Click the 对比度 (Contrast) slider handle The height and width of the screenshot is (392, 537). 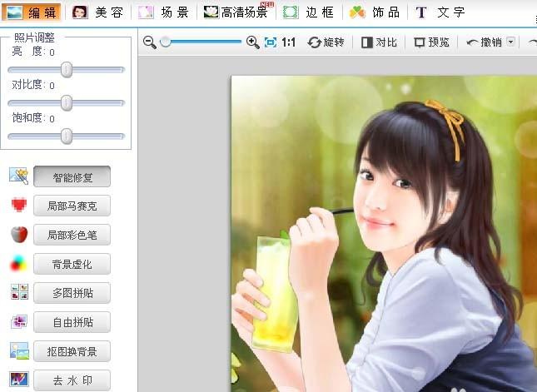pyautogui.click(x=67, y=103)
